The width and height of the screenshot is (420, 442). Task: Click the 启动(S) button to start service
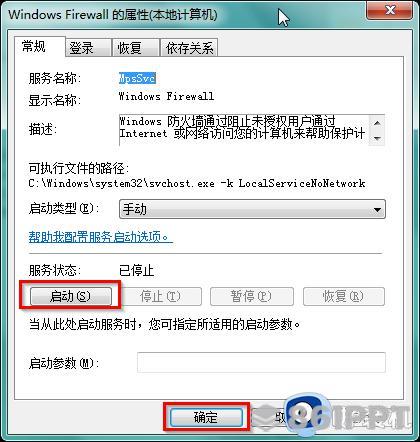(x=71, y=296)
